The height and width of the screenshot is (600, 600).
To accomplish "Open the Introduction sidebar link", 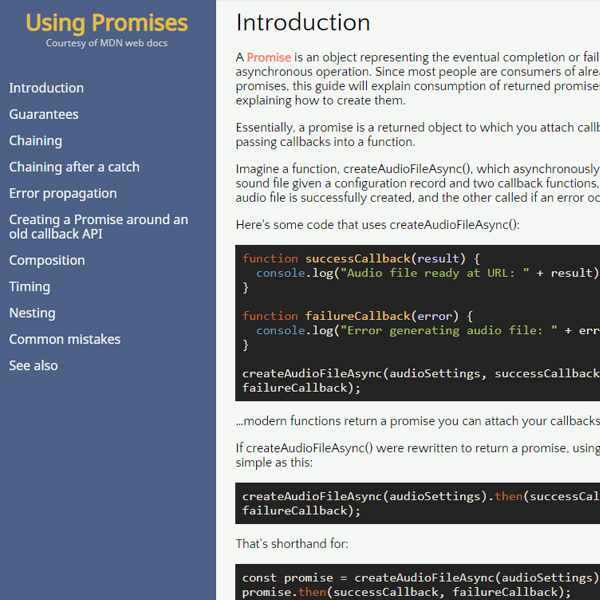I will [x=46, y=88].
